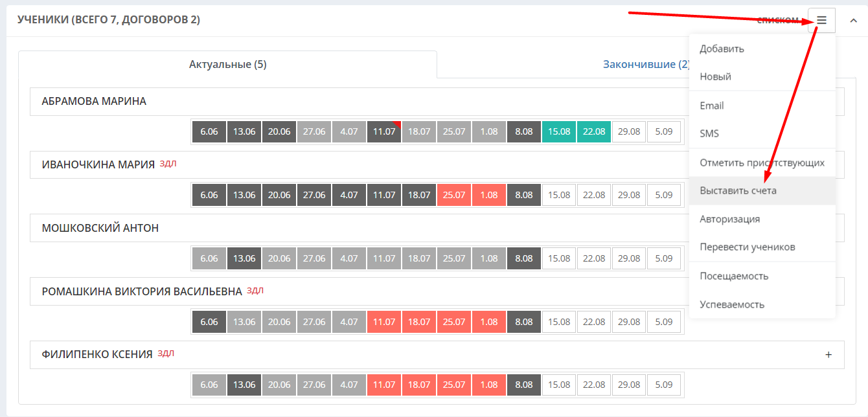Select 25.07 cell for Мошковский Антон
The height and width of the screenshot is (417, 868).
(454, 258)
